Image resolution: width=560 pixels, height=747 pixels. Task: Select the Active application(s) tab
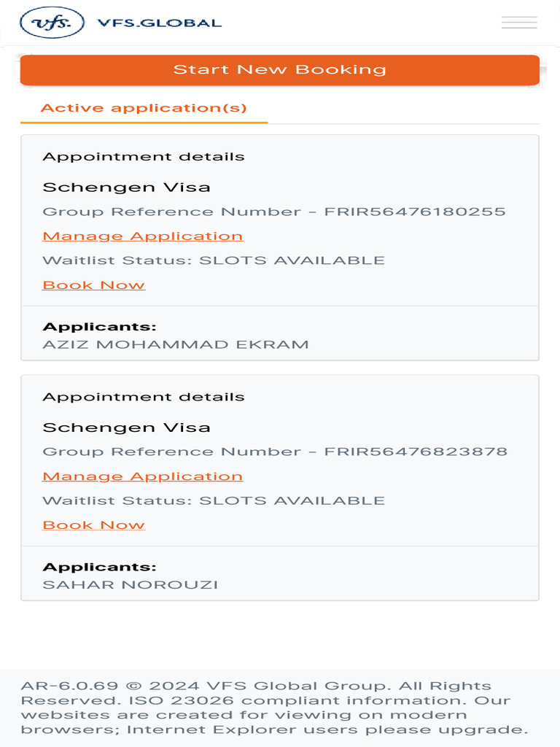point(144,109)
